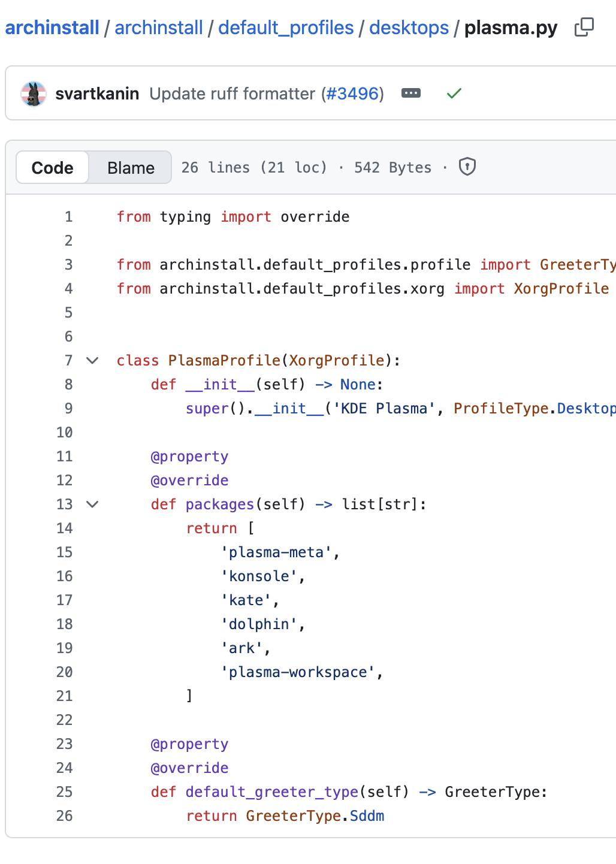
Task: Open the svartkanin author profile link
Action: click(97, 93)
